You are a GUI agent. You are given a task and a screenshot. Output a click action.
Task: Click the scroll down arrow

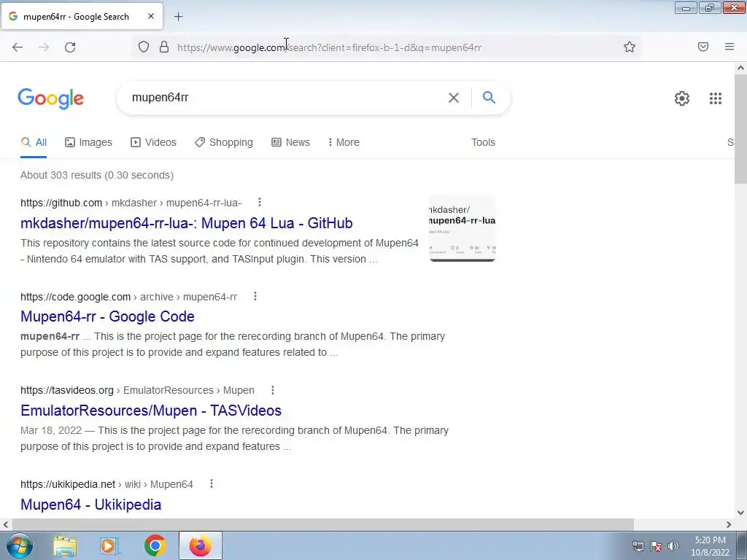740,513
